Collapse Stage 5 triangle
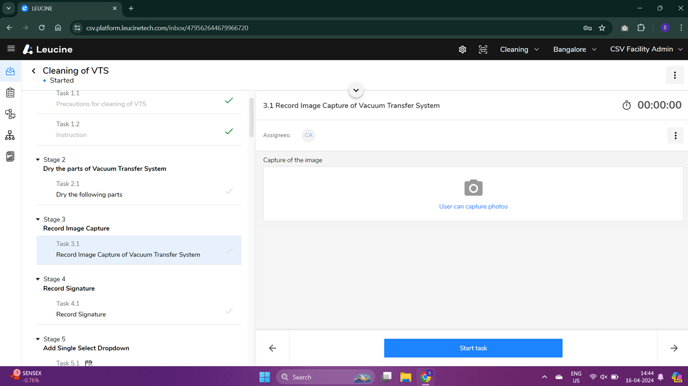This screenshot has width=688, height=386. (38, 339)
